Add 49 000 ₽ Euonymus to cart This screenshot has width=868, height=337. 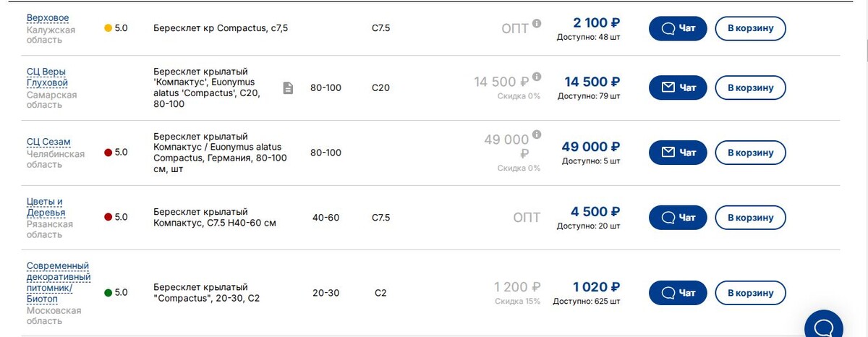click(x=750, y=153)
